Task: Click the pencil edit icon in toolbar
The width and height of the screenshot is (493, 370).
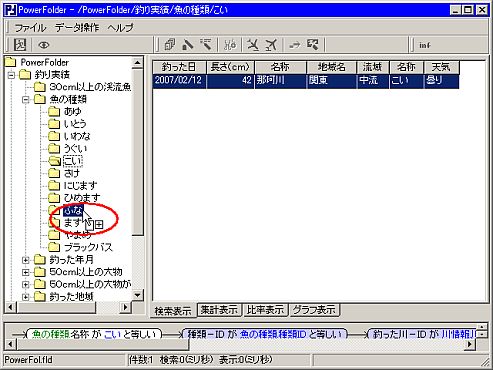Action: [x=188, y=45]
